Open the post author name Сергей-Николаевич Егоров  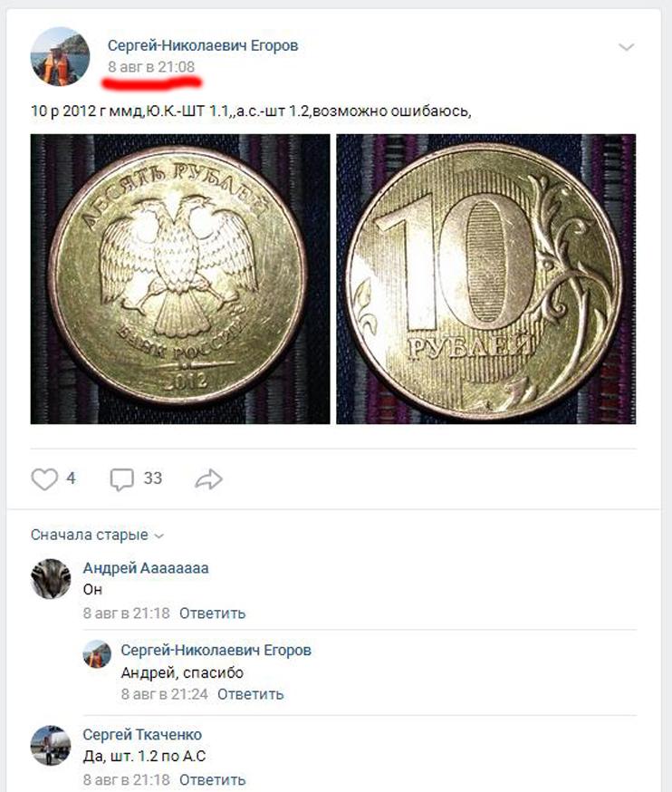point(203,45)
